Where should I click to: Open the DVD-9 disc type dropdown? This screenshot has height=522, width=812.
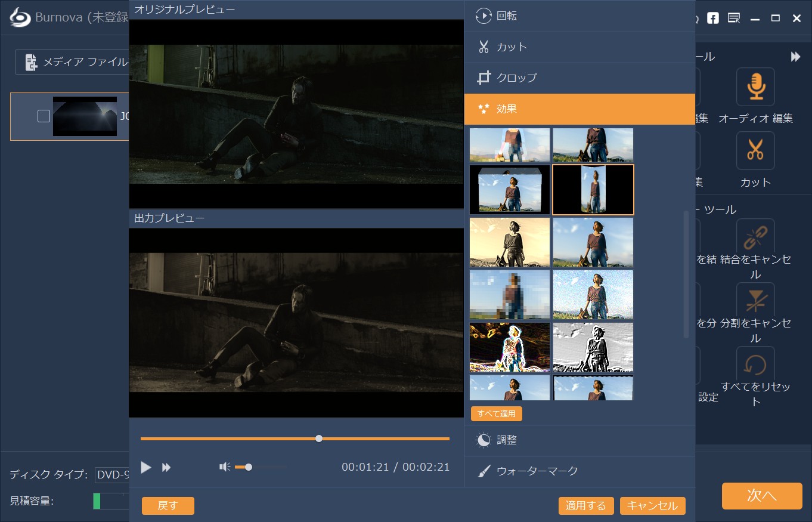point(113,475)
